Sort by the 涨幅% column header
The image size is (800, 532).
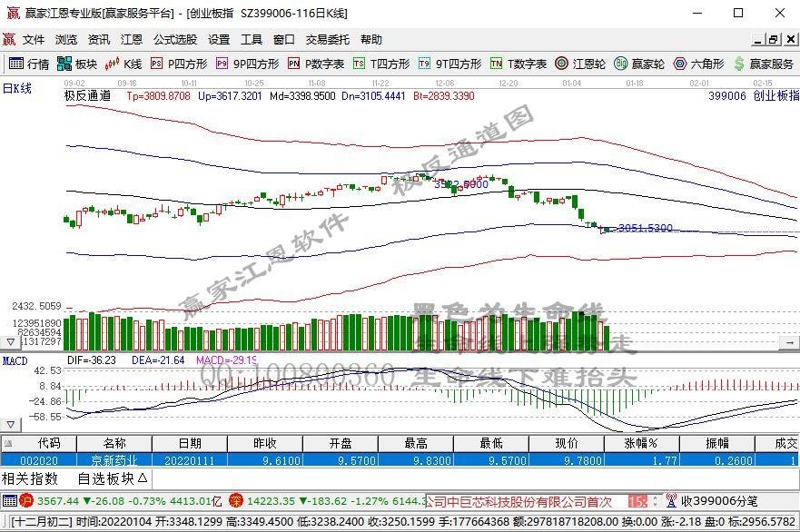click(642, 443)
